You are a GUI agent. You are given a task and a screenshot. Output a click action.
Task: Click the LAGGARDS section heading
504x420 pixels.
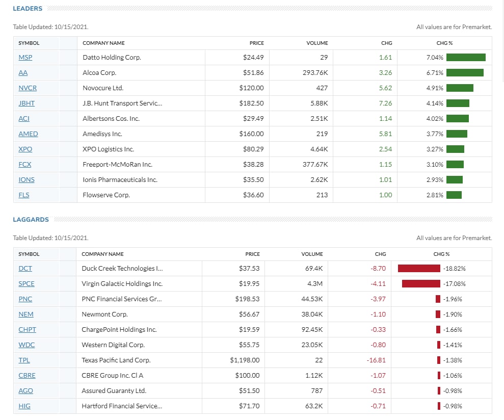[x=31, y=219]
